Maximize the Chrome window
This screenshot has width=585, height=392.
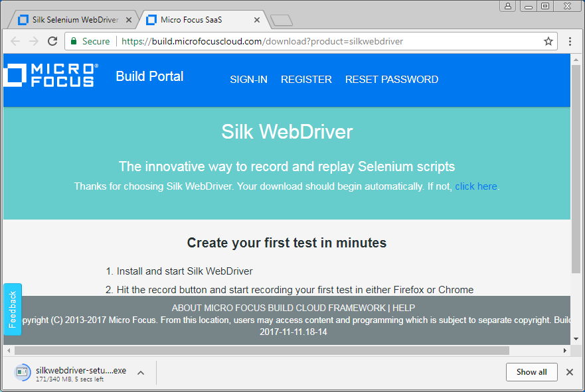pyautogui.click(x=545, y=6)
